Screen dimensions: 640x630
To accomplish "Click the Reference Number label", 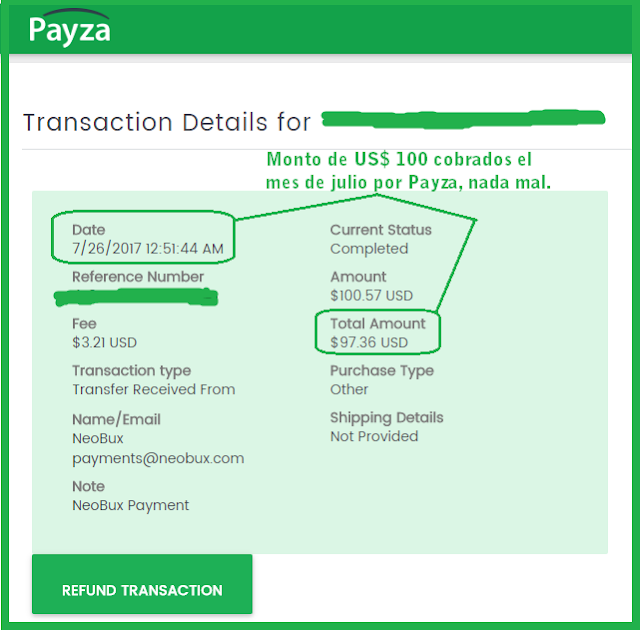I will coord(138,277).
